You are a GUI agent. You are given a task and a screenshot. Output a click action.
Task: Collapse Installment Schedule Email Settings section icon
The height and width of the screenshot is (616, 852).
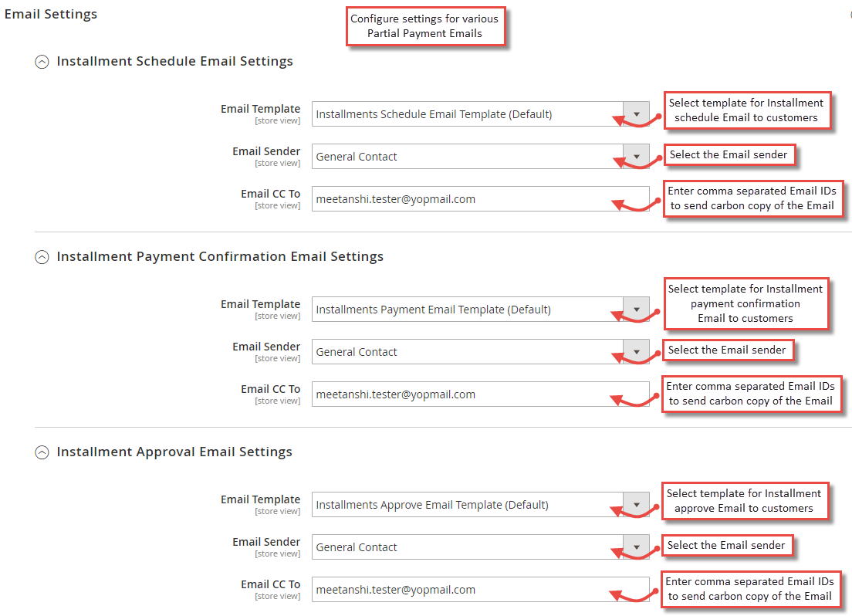click(x=42, y=62)
